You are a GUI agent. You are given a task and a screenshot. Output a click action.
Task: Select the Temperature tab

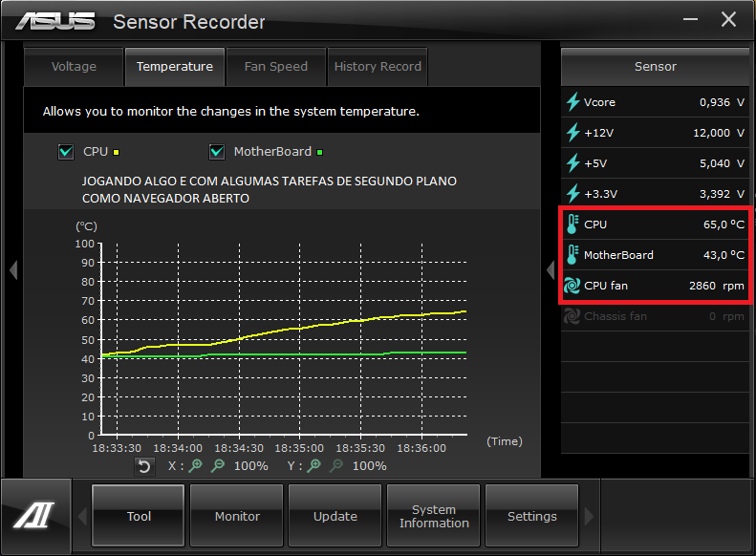tap(175, 67)
